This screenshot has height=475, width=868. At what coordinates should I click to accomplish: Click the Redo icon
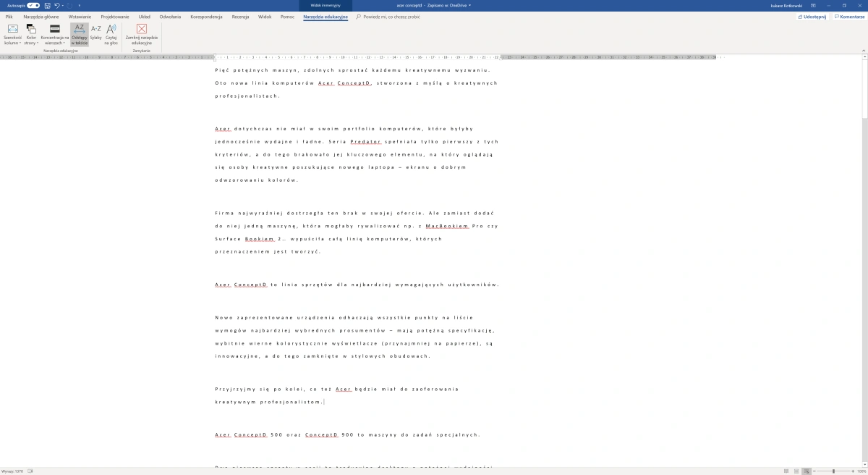tap(69, 5)
